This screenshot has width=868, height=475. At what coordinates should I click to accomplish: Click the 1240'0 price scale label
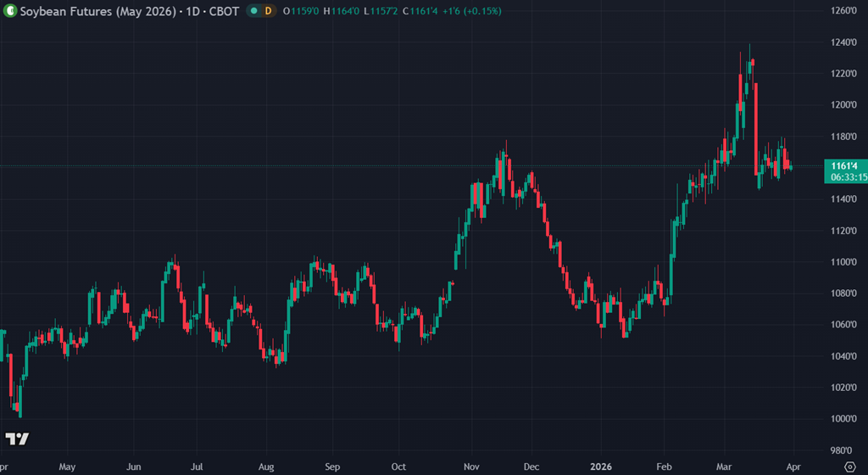[x=843, y=42]
